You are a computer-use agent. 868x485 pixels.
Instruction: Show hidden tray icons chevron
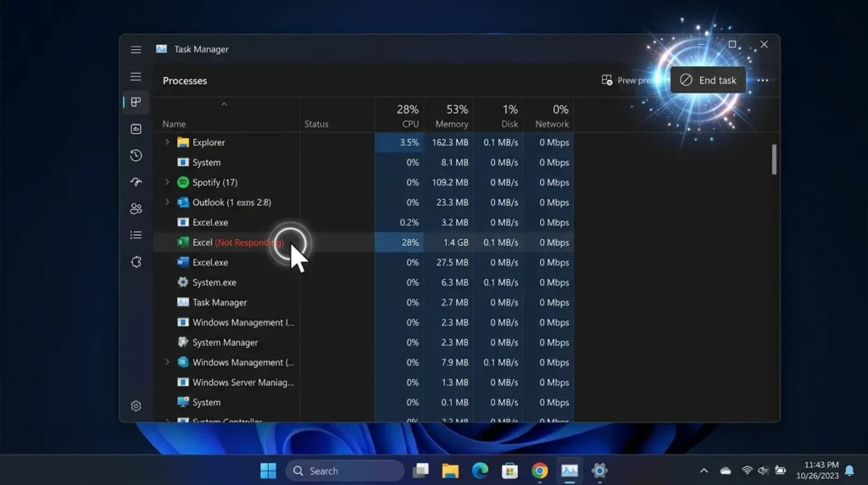[704, 471]
